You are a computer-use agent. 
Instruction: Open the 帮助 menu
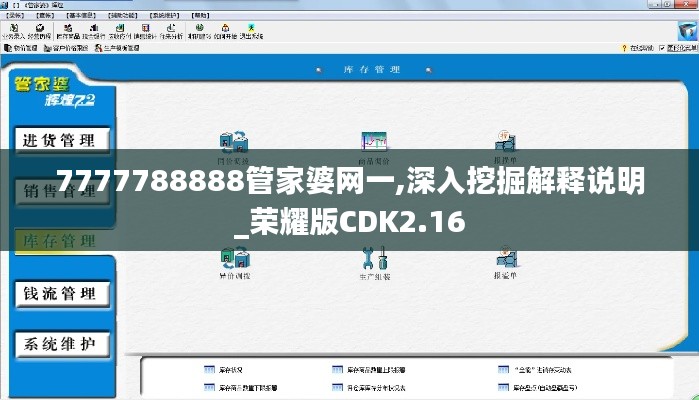click(x=200, y=15)
